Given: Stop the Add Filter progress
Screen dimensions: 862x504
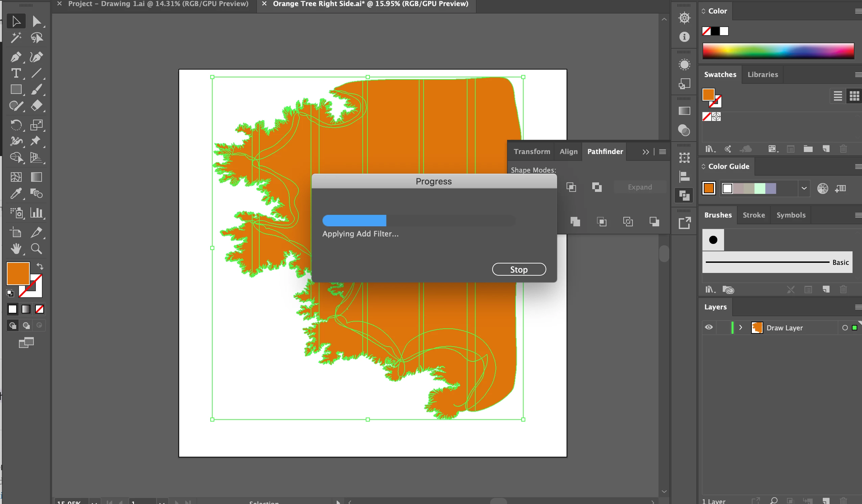Looking at the screenshot, I should [519, 270].
